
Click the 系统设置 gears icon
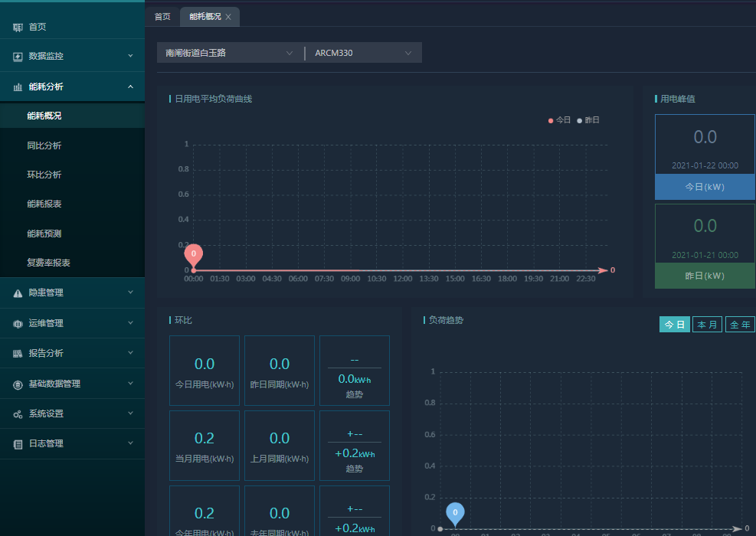point(18,414)
